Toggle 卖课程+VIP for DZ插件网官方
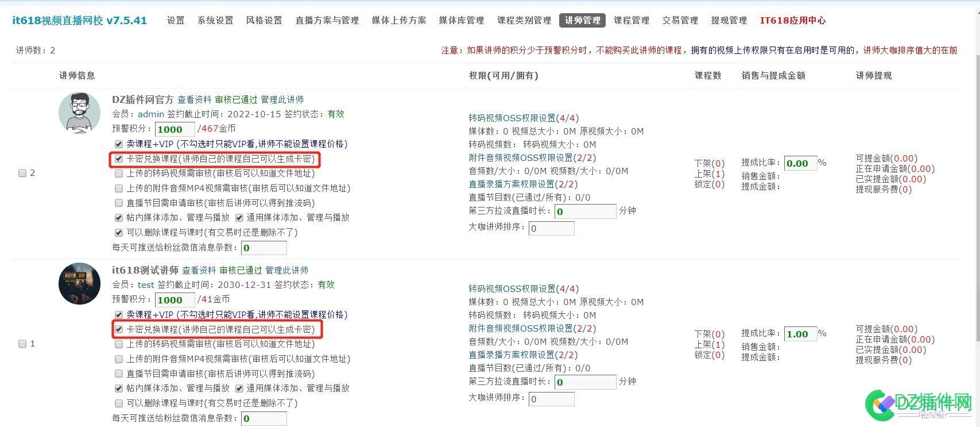The width and height of the screenshot is (980, 427). (x=119, y=144)
